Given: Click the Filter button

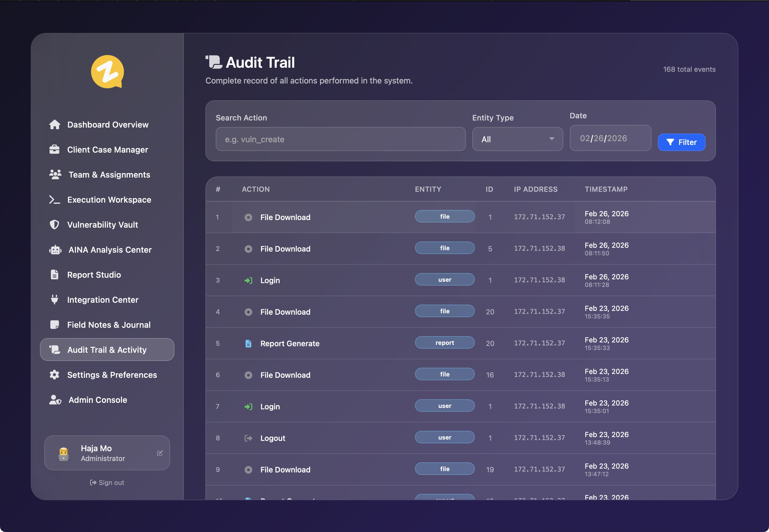Looking at the screenshot, I should point(681,142).
